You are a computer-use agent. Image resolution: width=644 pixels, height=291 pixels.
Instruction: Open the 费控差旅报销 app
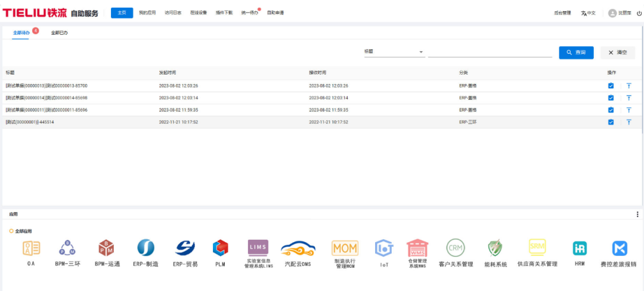point(620,248)
